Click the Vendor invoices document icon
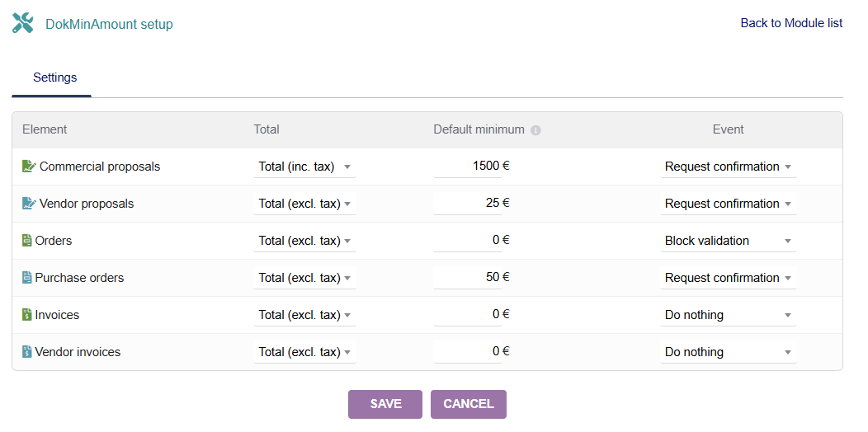 click(26, 352)
